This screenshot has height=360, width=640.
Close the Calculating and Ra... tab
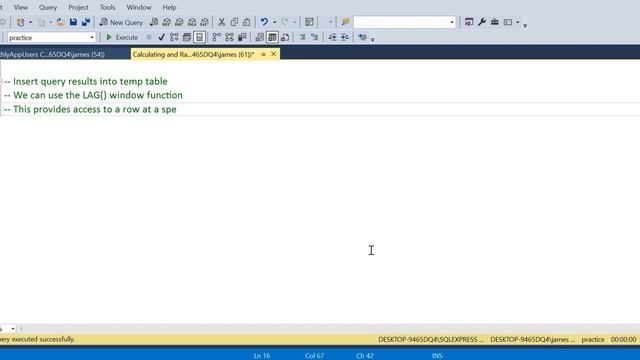(273, 54)
